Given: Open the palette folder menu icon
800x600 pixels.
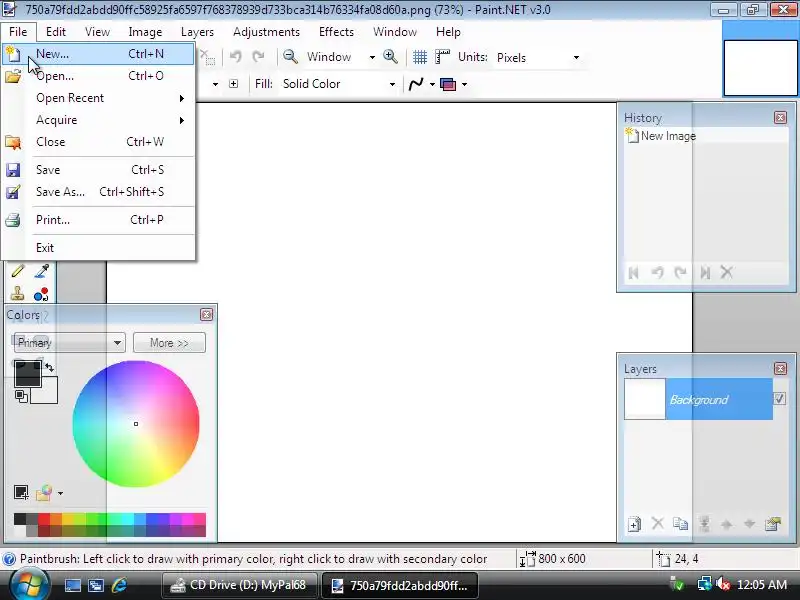Looking at the screenshot, I should [45, 492].
